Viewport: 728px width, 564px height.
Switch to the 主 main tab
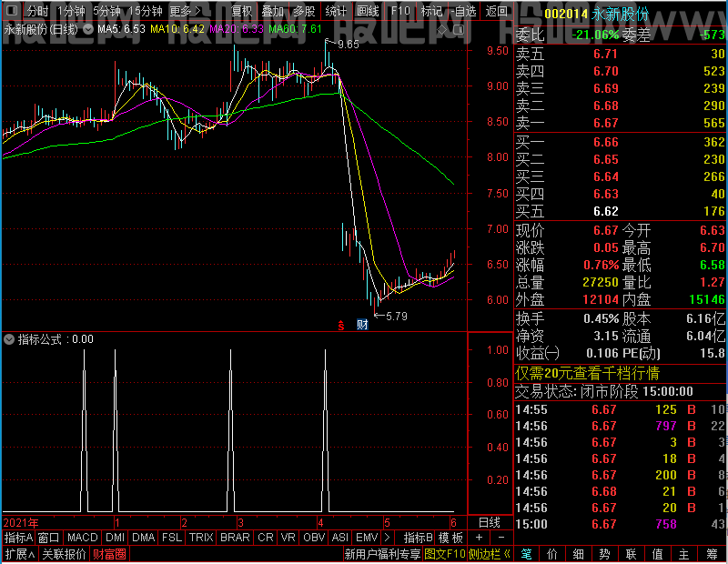coord(684,554)
